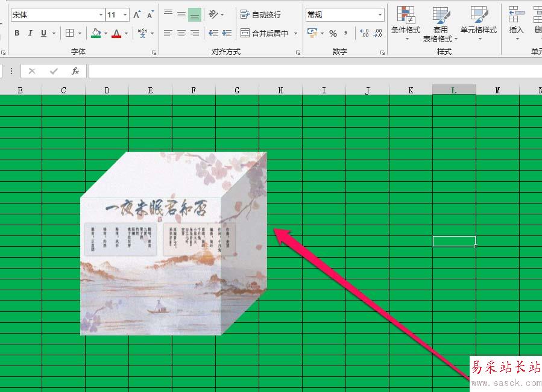Expand borders dropdown arrow
542x392 pixels.
point(80,34)
